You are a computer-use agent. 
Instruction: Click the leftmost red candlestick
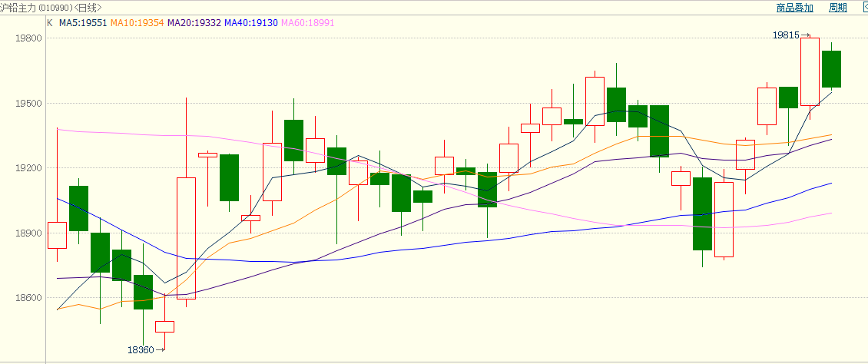point(57,235)
